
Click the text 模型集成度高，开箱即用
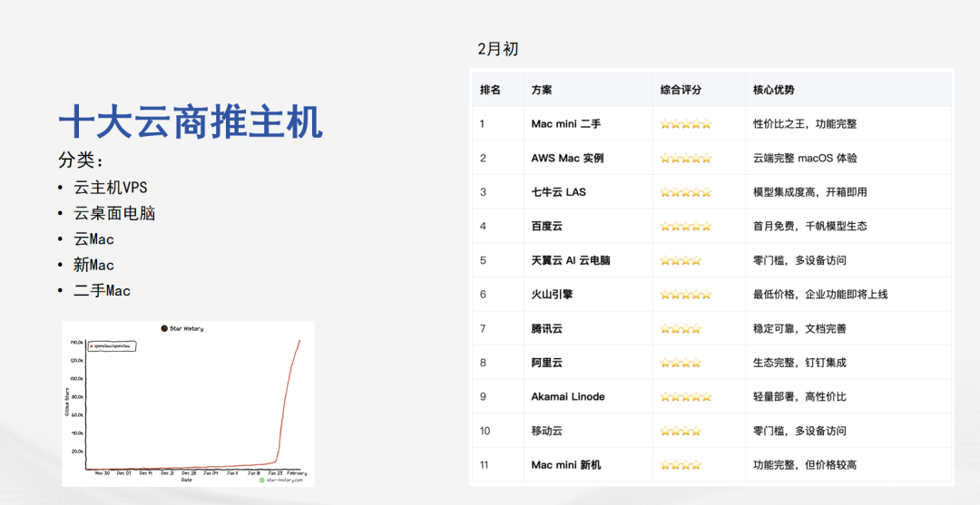pyautogui.click(x=810, y=192)
